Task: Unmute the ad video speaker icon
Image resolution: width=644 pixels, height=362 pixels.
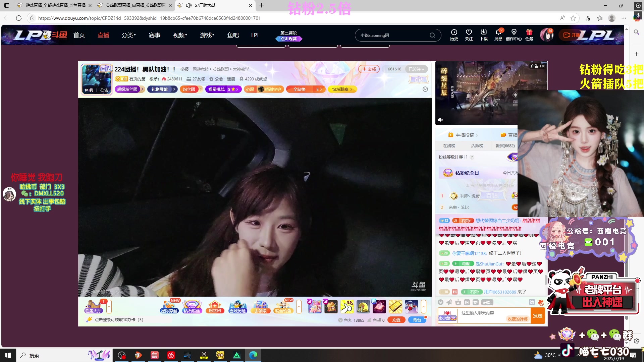Action: click(440, 120)
